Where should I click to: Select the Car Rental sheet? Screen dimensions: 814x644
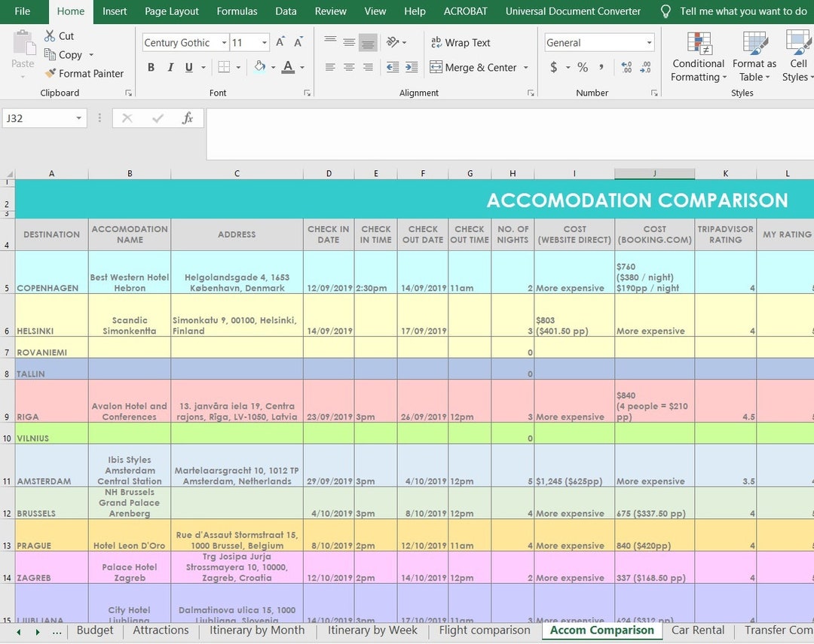(x=697, y=630)
